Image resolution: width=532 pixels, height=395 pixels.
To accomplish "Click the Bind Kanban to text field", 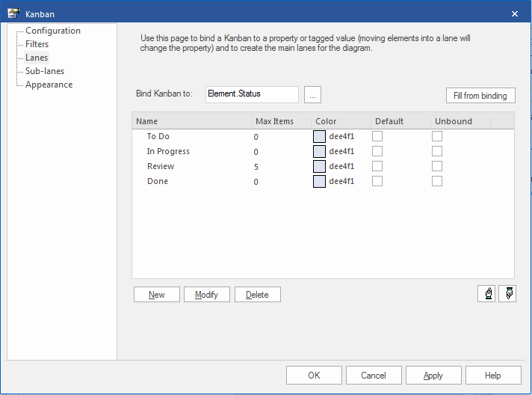I will tap(252, 94).
